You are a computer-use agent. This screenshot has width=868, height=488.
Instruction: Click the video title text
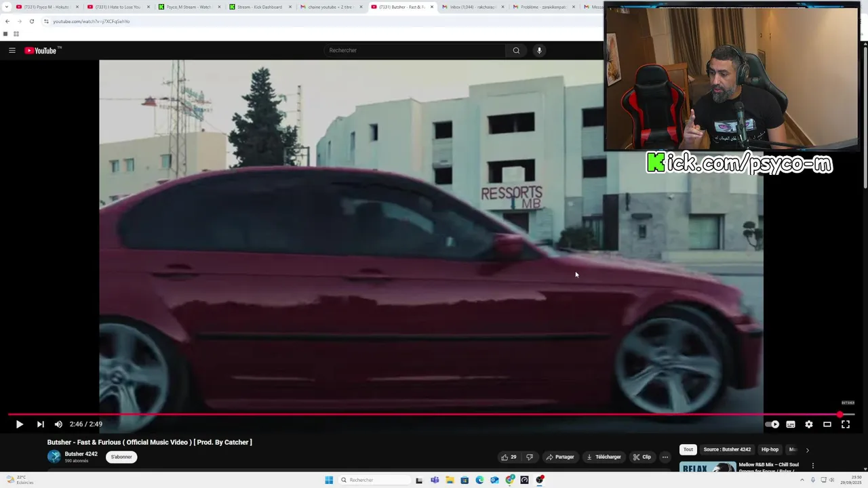click(x=149, y=442)
